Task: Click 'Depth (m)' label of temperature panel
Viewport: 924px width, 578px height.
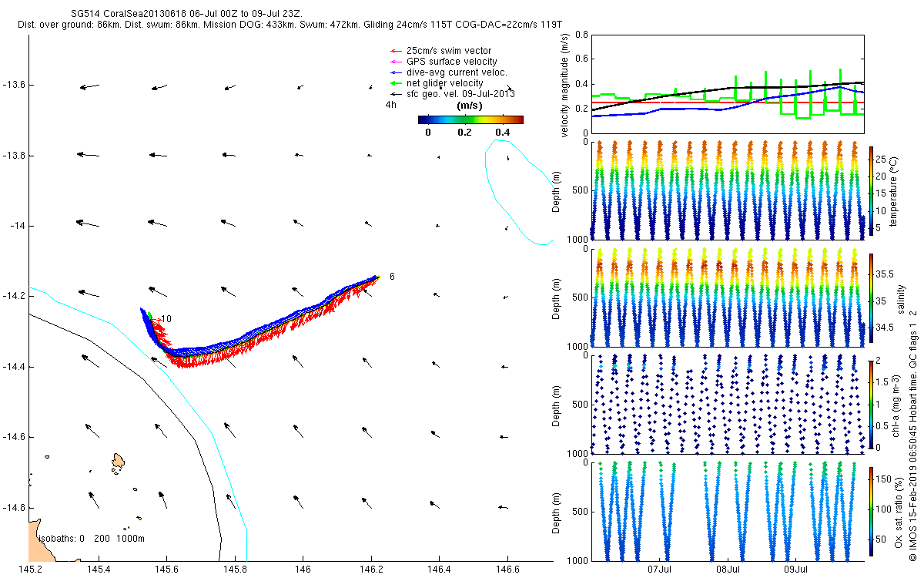Action: point(557,190)
